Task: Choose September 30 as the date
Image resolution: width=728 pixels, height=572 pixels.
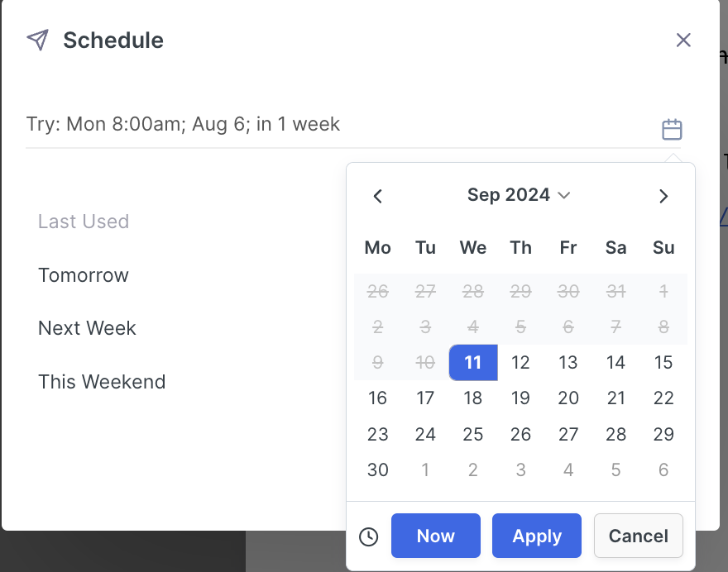Action: point(378,470)
